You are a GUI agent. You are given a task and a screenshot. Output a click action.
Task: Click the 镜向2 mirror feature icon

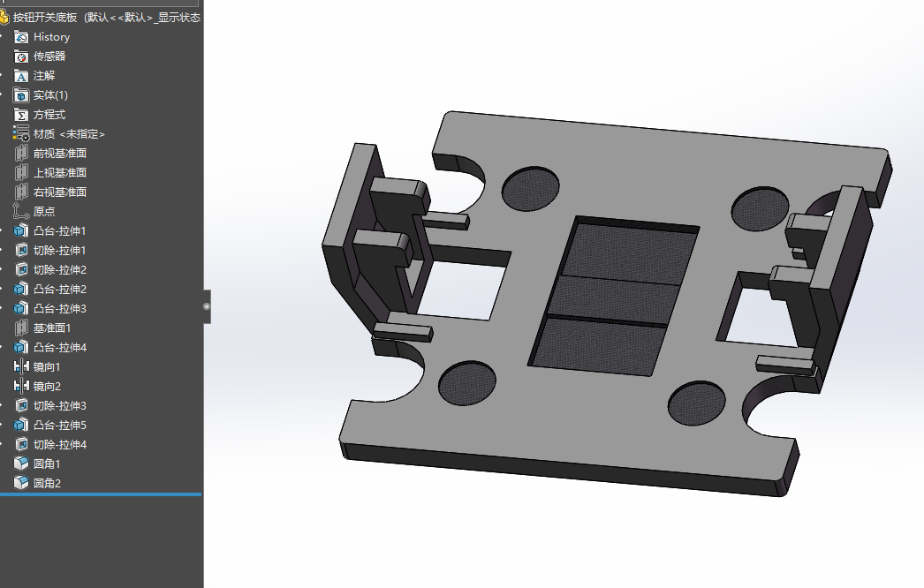(x=21, y=387)
